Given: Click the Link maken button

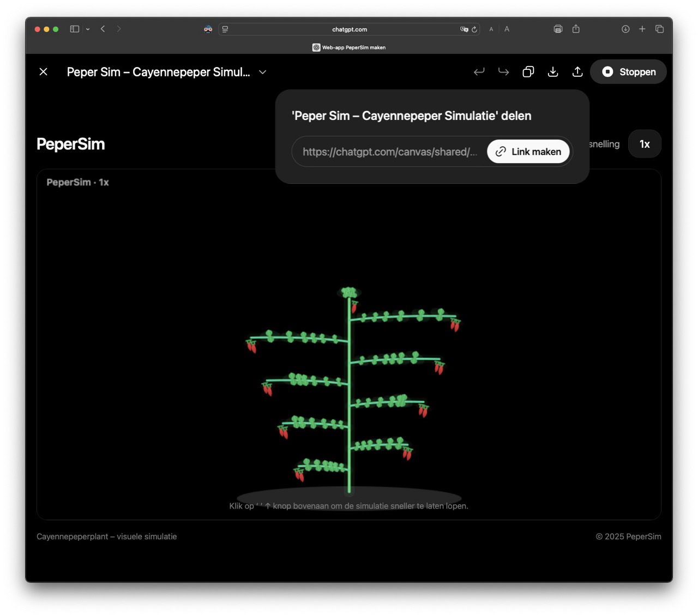Looking at the screenshot, I should coord(528,152).
